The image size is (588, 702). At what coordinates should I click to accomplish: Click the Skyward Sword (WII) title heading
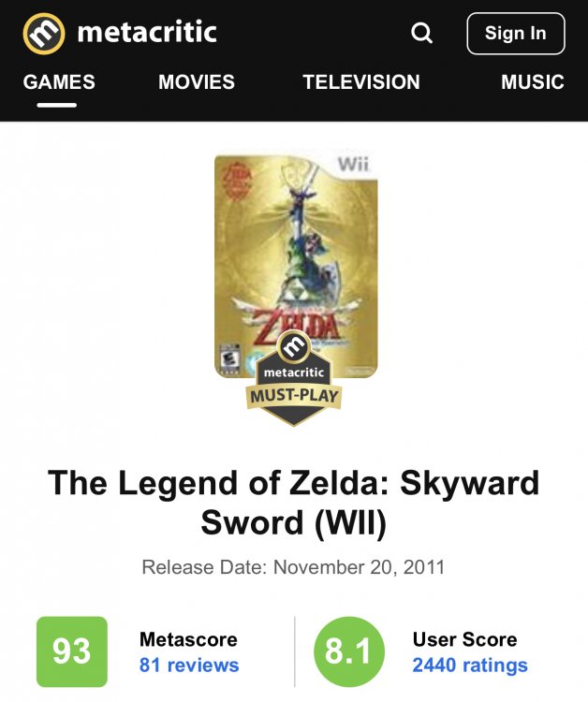tap(294, 503)
